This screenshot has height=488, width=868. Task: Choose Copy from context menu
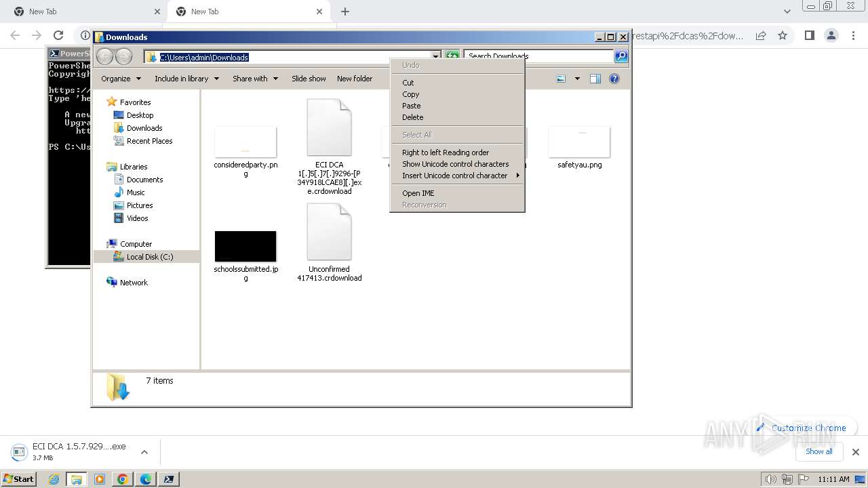[x=457, y=94]
